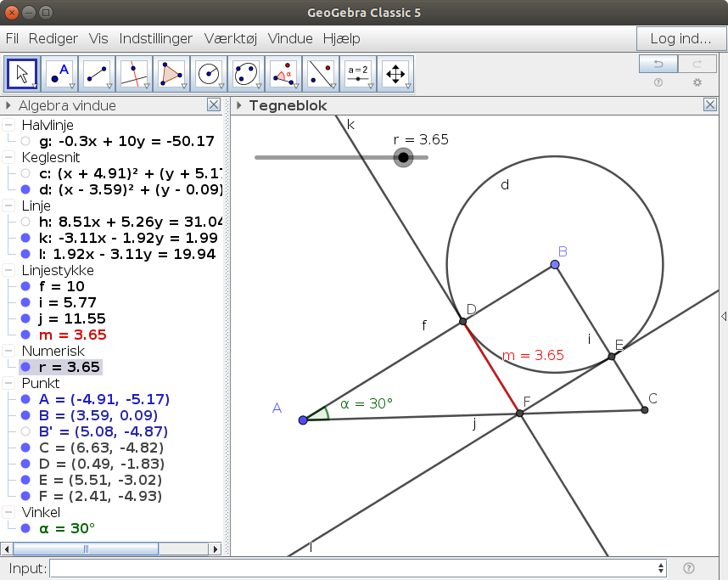
Task: Click algebra panel horizontal scrollbar thumb
Action: pyautogui.click(x=86, y=549)
